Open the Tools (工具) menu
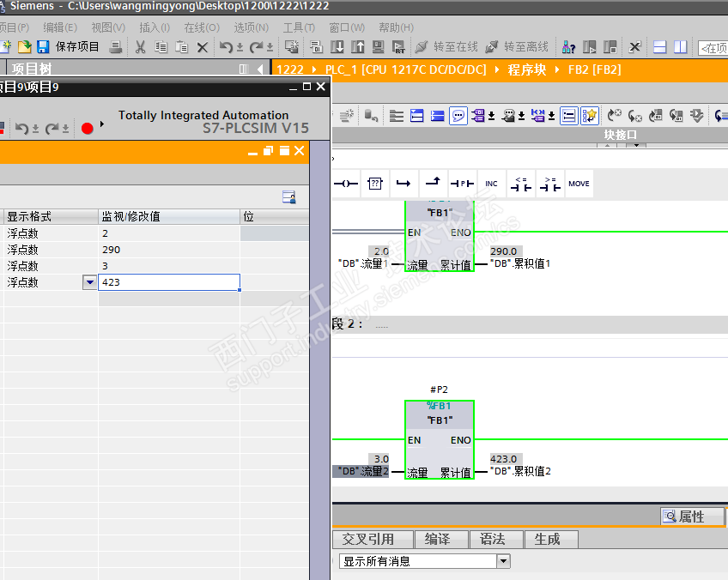Image resolution: width=728 pixels, height=580 pixels. coord(299,27)
